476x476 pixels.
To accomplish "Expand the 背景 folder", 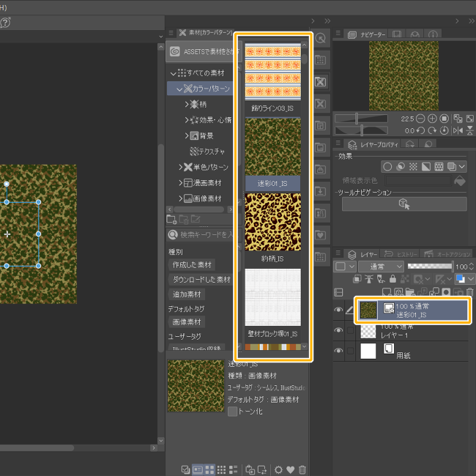I will (x=187, y=136).
